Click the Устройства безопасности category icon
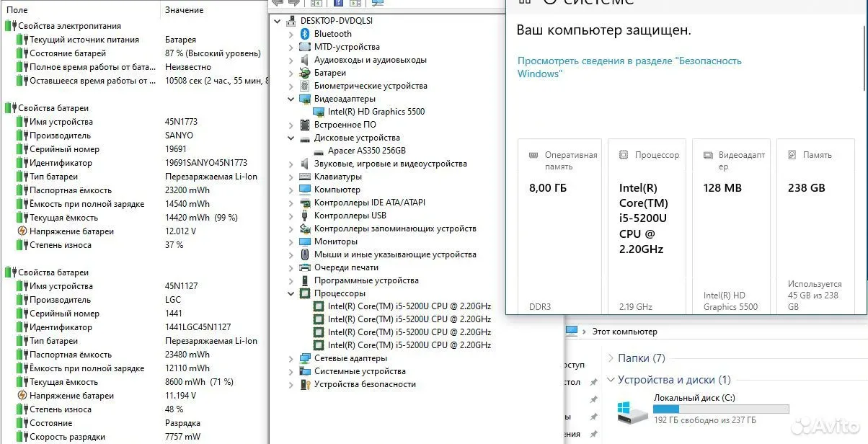 point(305,384)
